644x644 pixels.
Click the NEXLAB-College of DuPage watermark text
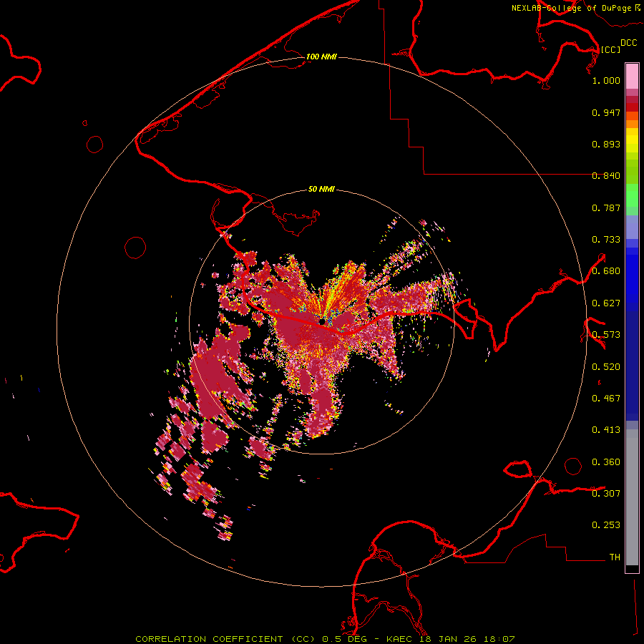[571, 8]
